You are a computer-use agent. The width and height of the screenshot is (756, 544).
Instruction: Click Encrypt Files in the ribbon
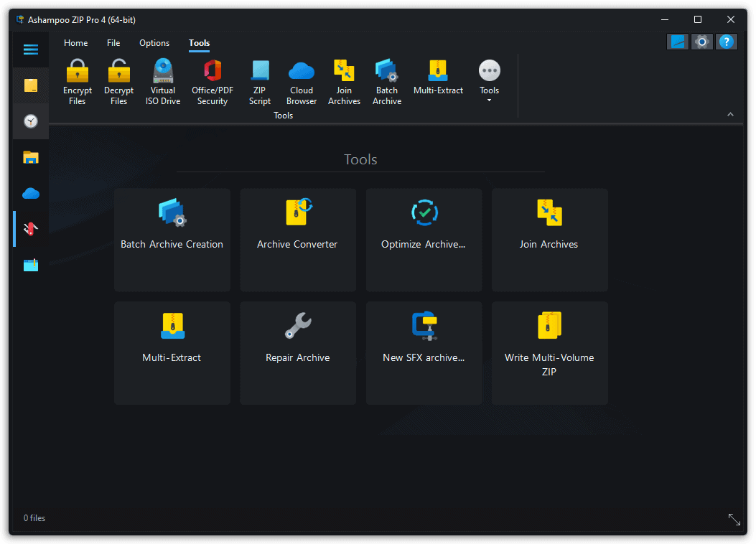pyautogui.click(x=77, y=82)
